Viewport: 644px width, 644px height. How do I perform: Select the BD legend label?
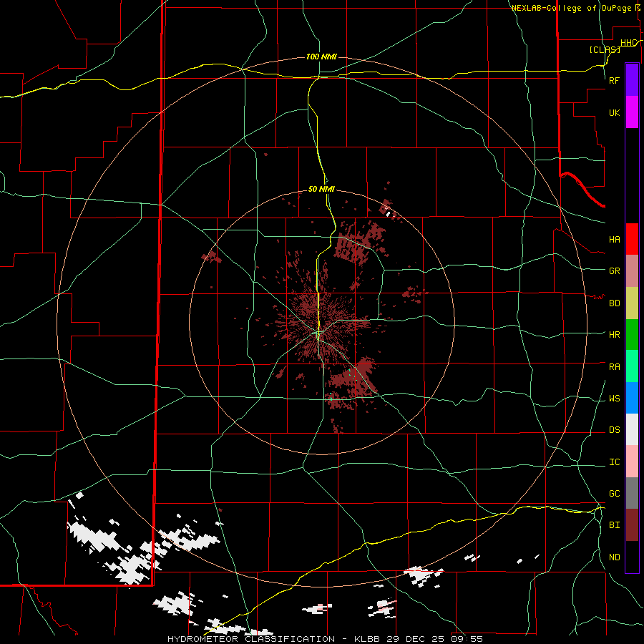click(614, 303)
